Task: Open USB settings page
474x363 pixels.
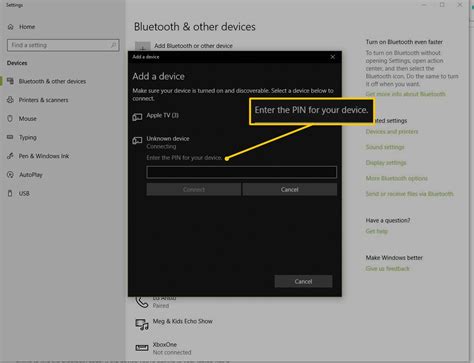Action: pyautogui.click(x=24, y=193)
